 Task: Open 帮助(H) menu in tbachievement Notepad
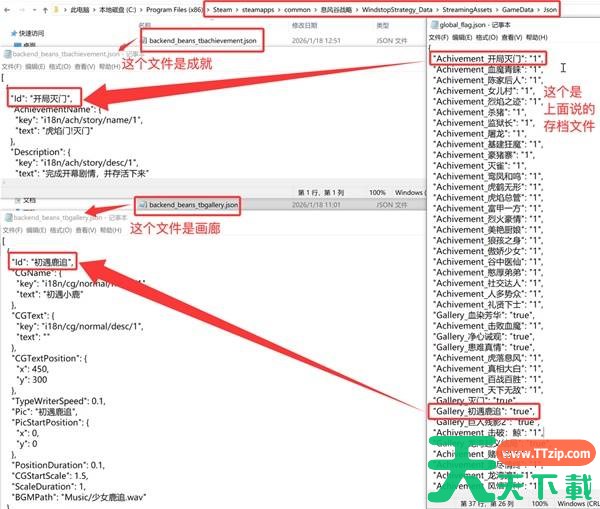pos(109,67)
